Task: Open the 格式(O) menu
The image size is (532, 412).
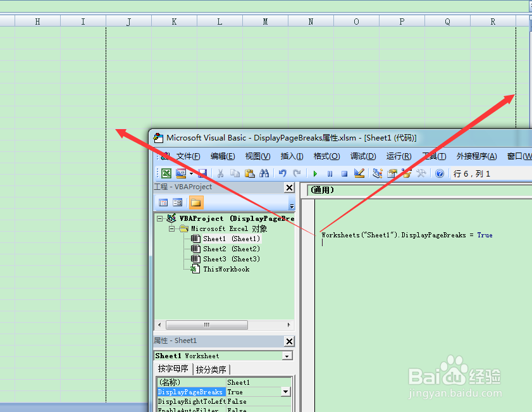Action: point(327,156)
